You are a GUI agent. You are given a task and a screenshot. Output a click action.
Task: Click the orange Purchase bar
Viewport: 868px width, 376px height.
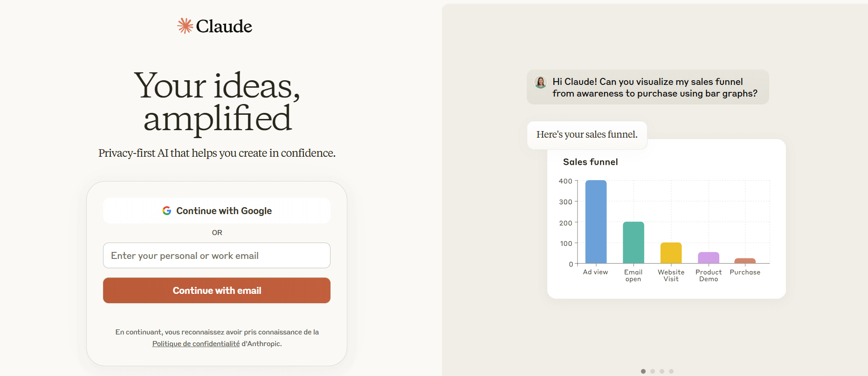pyautogui.click(x=745, y=261)
